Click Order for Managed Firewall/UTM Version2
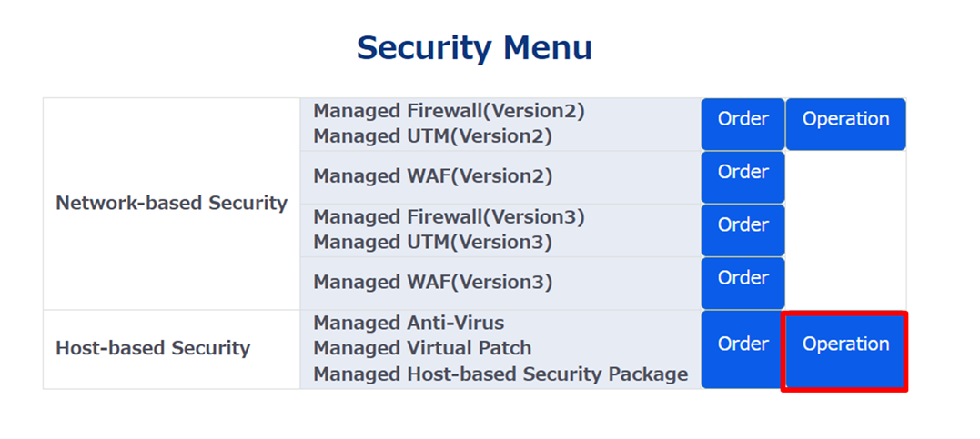This screenshot has width=980, height=439. [743, 124]
